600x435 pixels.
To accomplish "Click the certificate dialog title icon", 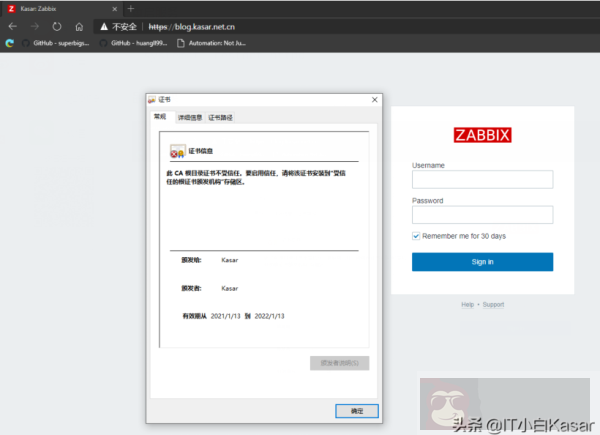I will pyautogui.click(x=152, y=100).
